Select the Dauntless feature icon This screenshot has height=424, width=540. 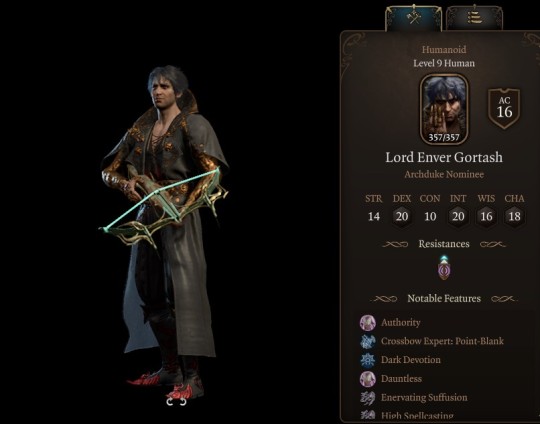[367, 379]
